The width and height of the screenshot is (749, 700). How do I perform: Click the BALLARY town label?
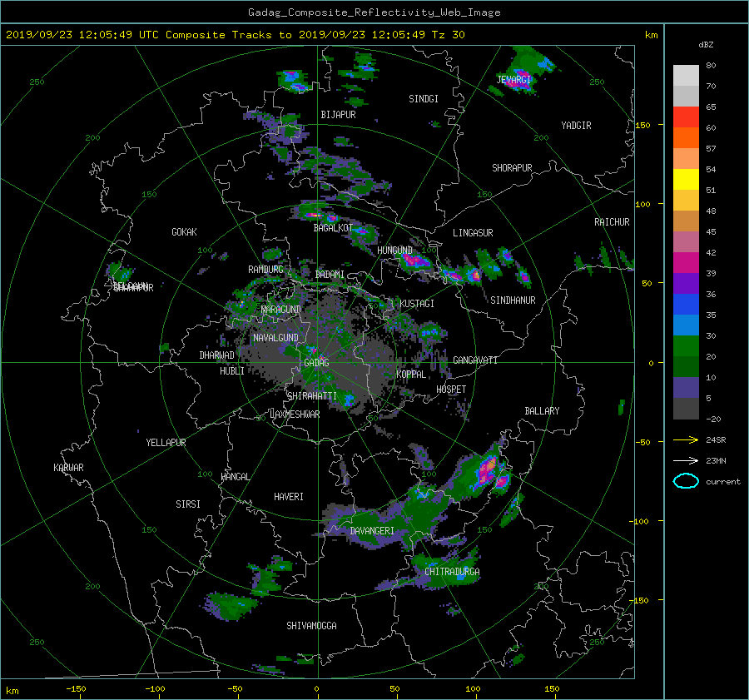(x=542, y=411)
